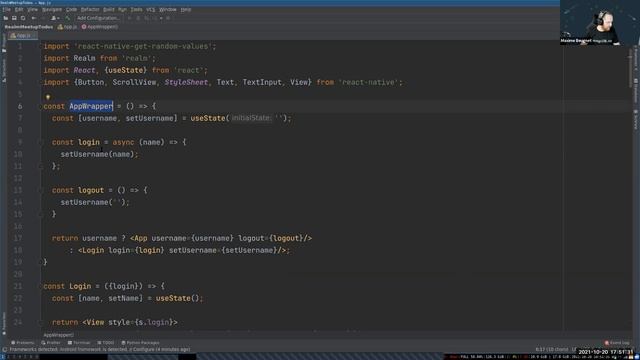Click the logout identifier on line 13
The image size is (640, 360).
(x=91, y=190)
